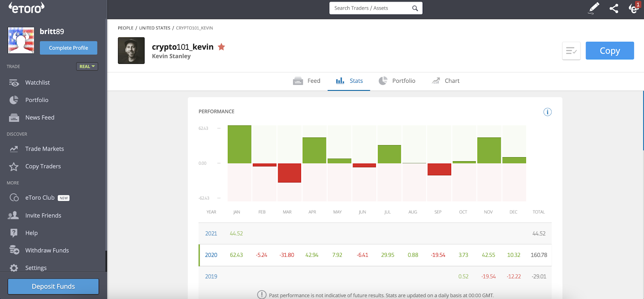Switch to the Portfolio tab
This screenshot has width=644, height=299.
(397, 81)
